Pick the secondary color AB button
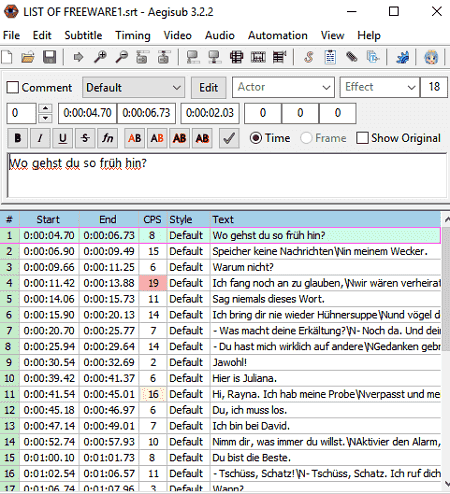 [x=157, y=138]
